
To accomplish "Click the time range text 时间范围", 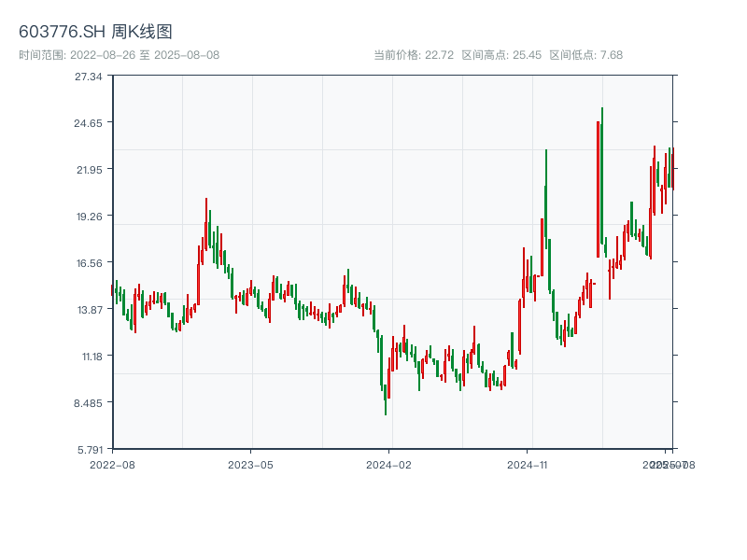I will [x=119, y=55].
